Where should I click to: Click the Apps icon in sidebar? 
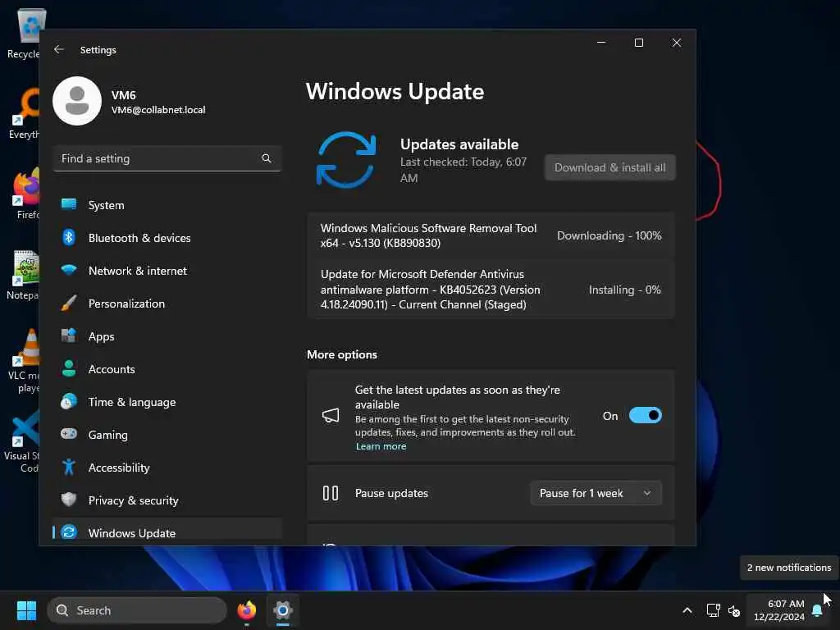click(x=69, y=336)
